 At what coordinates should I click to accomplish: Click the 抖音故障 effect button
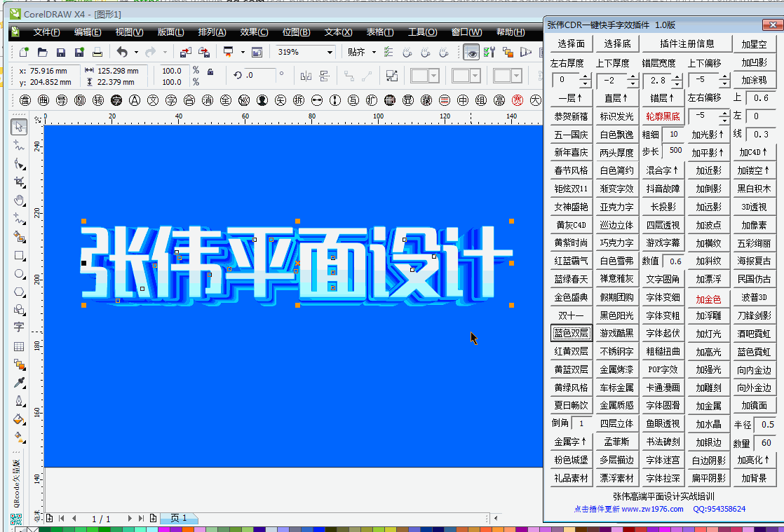pos(663,189)
